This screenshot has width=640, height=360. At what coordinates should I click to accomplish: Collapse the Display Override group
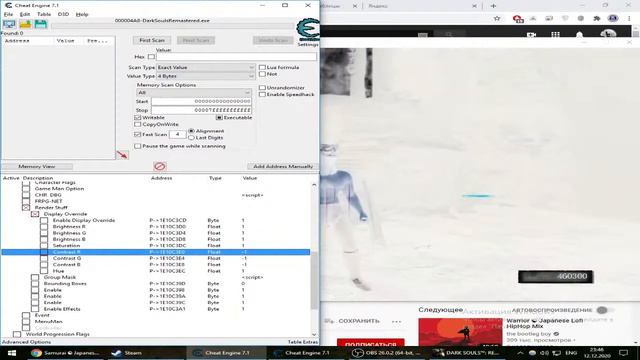35,214
